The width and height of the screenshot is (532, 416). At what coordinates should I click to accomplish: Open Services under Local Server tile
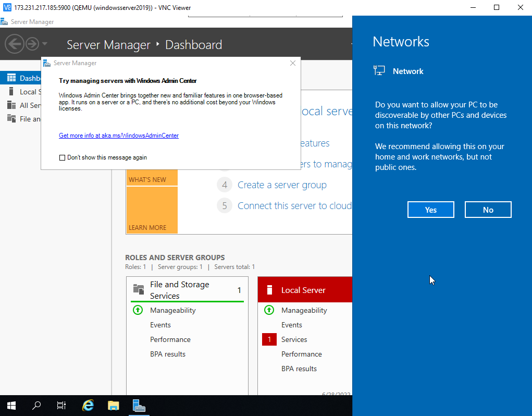coord(294,340)
